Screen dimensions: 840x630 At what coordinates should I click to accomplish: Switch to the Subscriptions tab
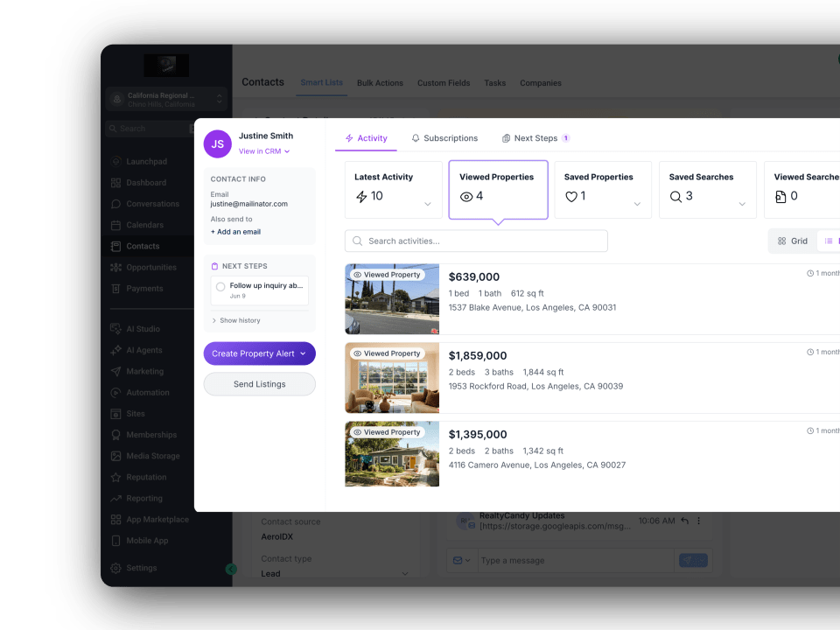(444, 138)
